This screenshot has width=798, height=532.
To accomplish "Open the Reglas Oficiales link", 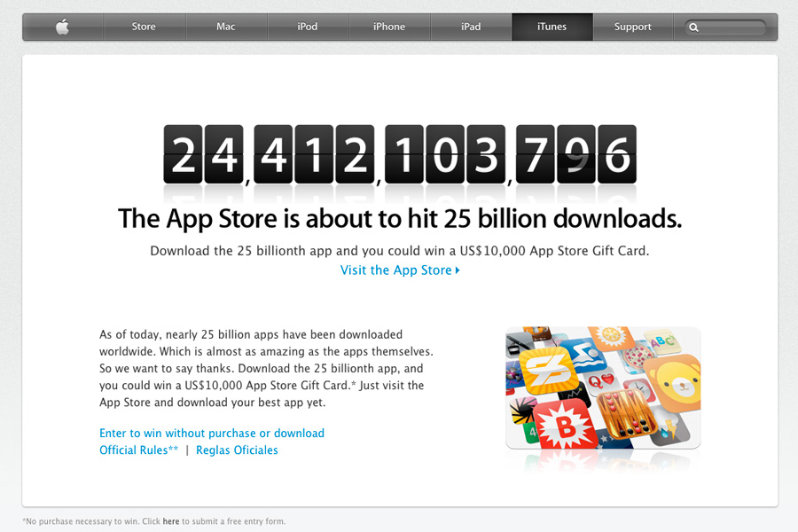I will [x=237, y=450].
